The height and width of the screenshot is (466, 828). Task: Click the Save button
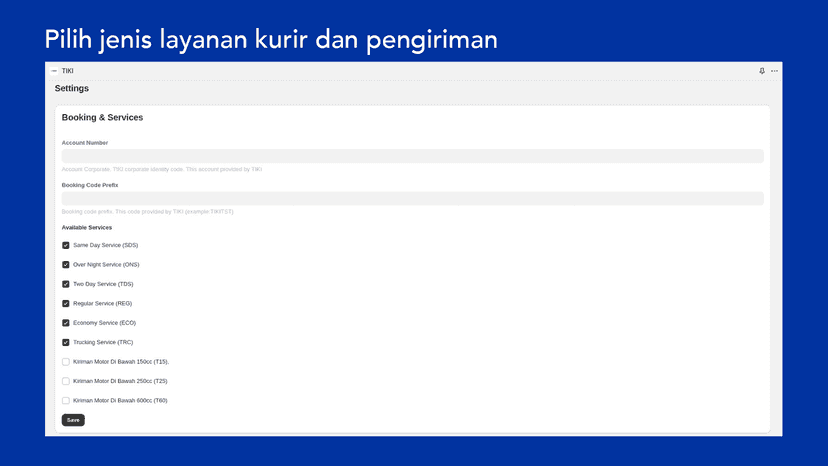73,420
